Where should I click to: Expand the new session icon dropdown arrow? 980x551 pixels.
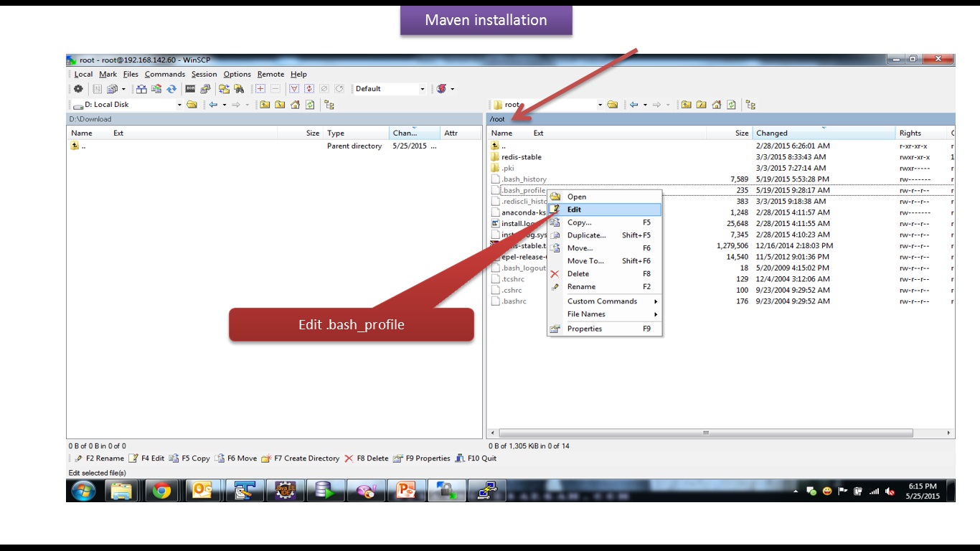[452, 89]
